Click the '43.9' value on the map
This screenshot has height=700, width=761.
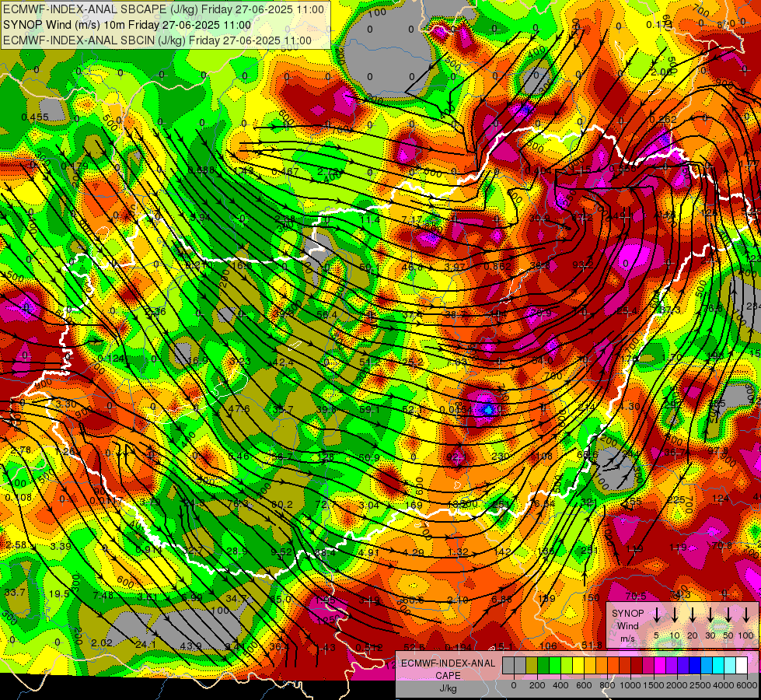pos(190,646)
